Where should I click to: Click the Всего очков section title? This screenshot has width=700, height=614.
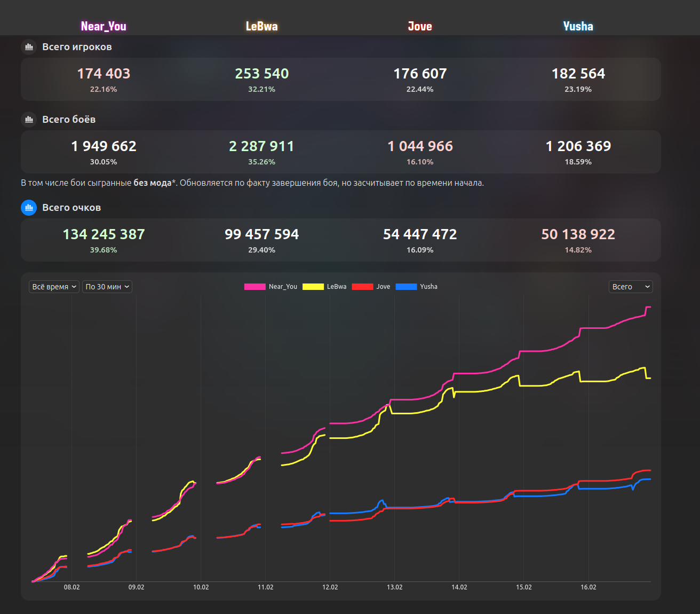click(71, 208)
